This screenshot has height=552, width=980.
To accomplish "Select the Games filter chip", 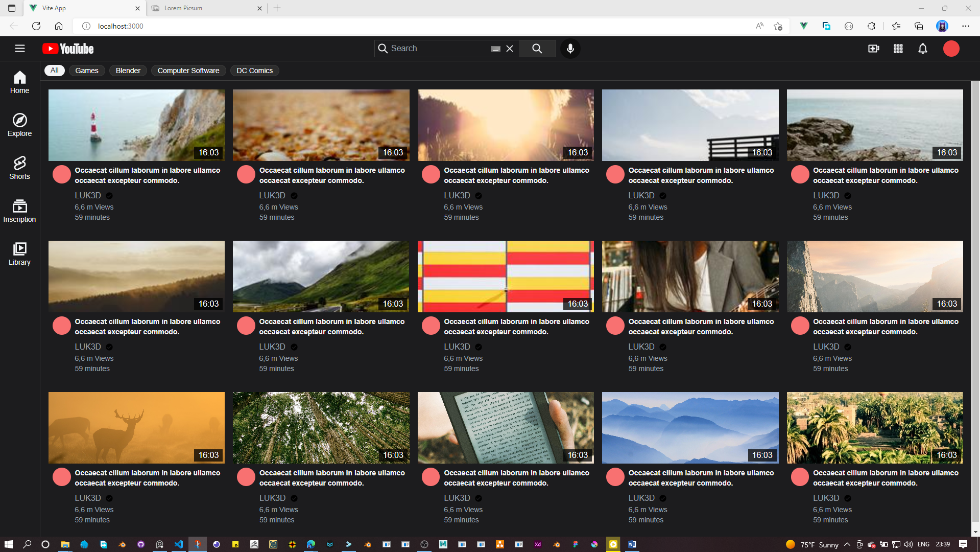I will [x=87, y=71].
